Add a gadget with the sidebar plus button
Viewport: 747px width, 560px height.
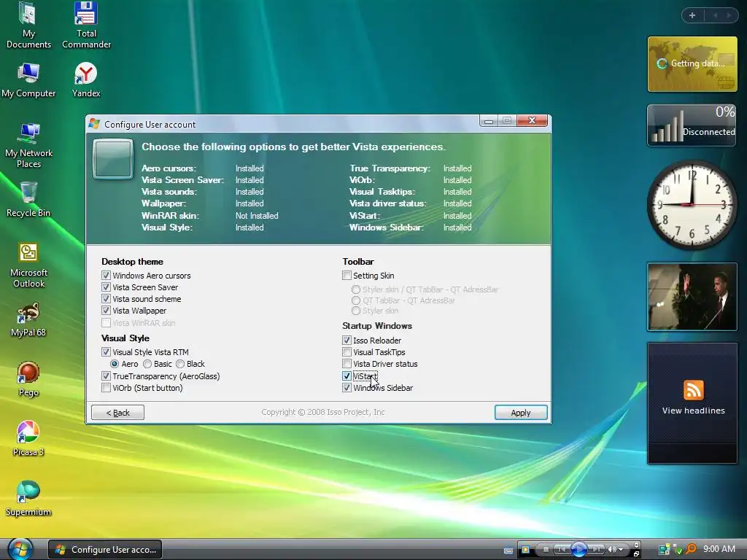692,16
